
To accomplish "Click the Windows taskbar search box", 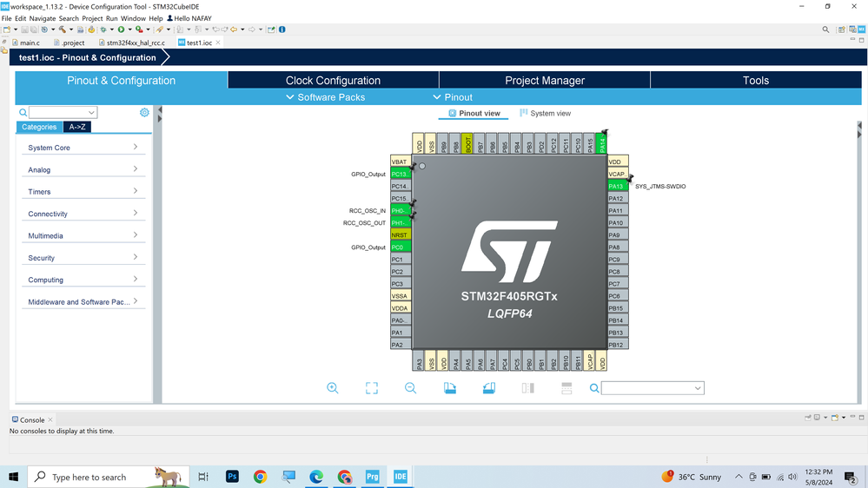I will 109,477.
